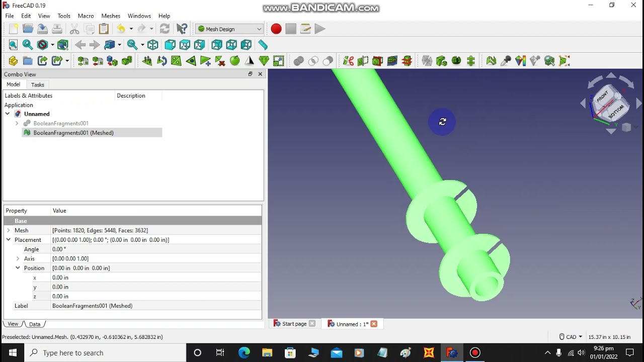Expand the Mesh property row
644x362 pixels.
click(x=9, y=230)
